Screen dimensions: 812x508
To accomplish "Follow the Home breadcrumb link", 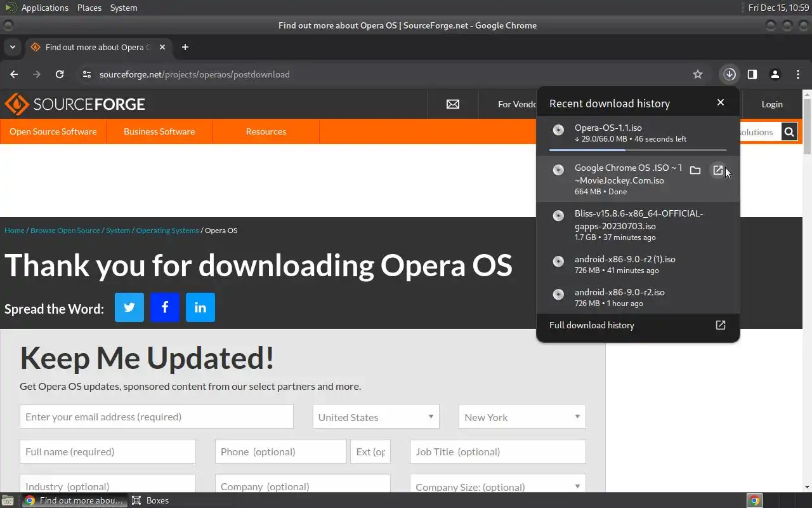I will (15, 231).
